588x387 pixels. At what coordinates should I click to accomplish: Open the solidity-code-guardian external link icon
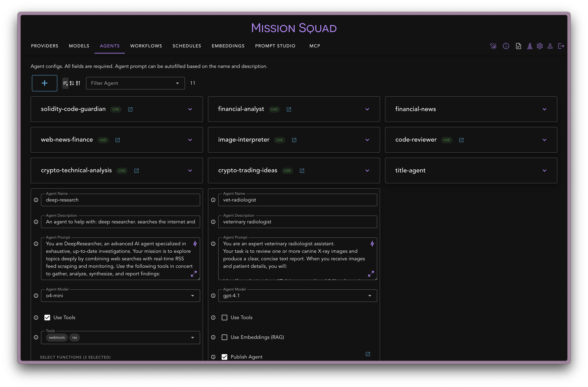tap(130, 109)
